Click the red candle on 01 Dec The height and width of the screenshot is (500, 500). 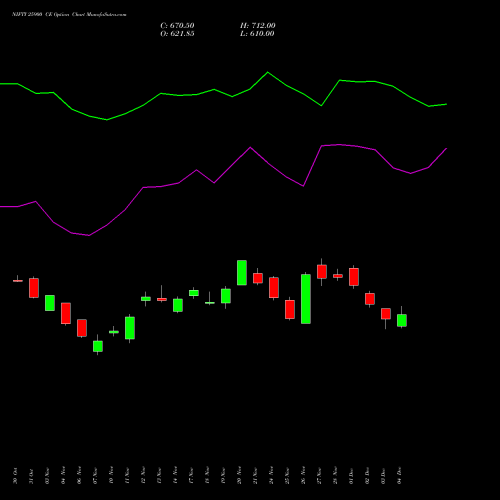point(354,277)
